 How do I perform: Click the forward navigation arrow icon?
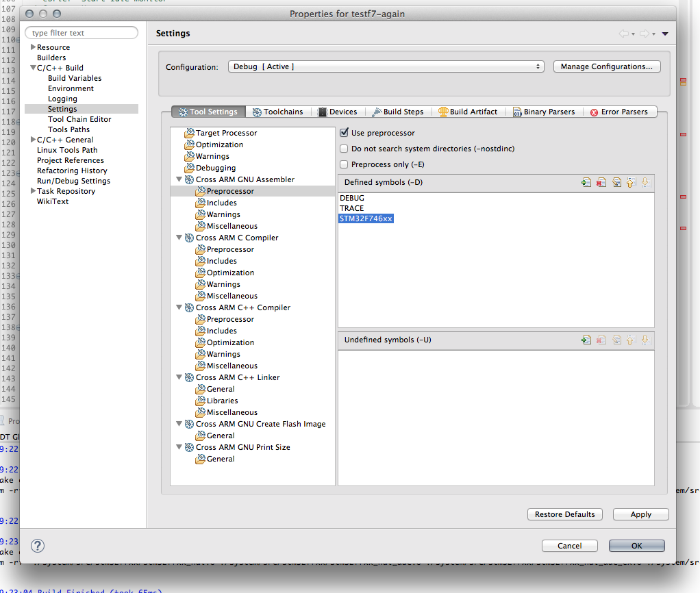645,34
